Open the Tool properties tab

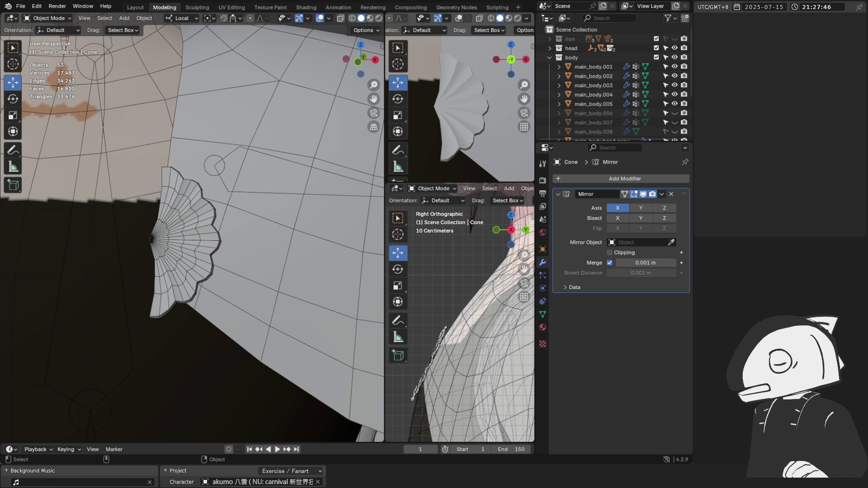[542, 164]
